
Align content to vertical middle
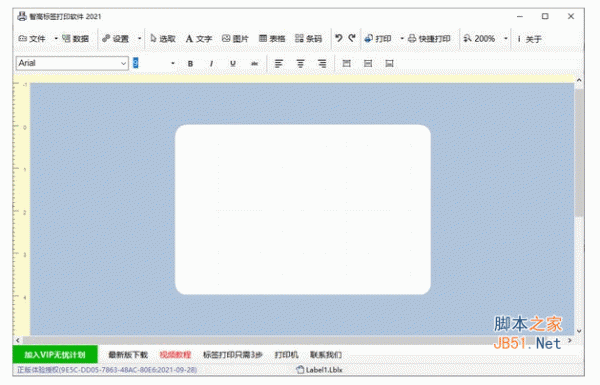(368, 64)
